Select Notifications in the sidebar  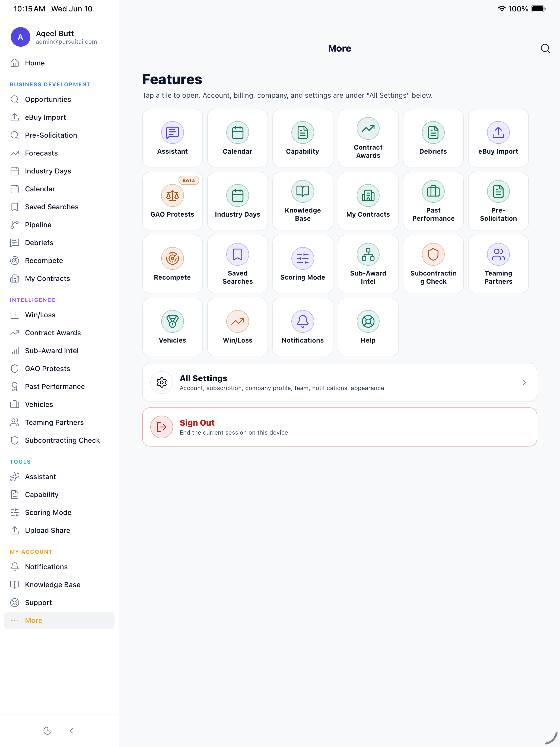coord(59,567)
